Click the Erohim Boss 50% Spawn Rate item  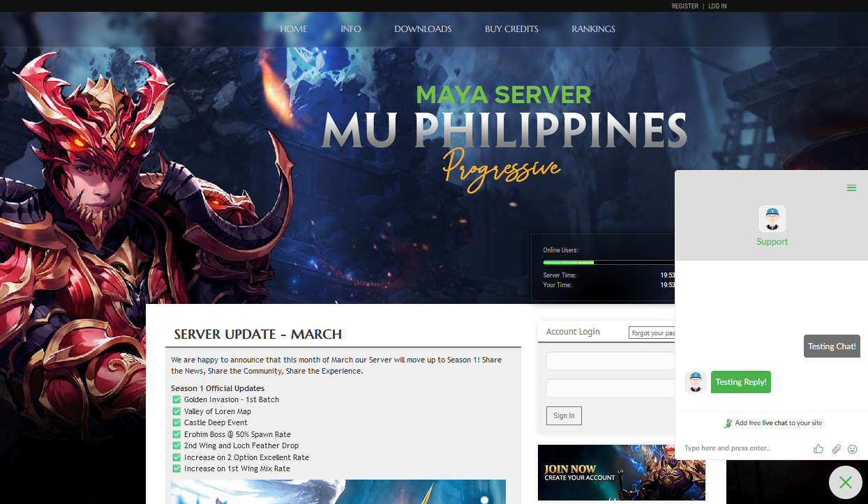[237, 434]
